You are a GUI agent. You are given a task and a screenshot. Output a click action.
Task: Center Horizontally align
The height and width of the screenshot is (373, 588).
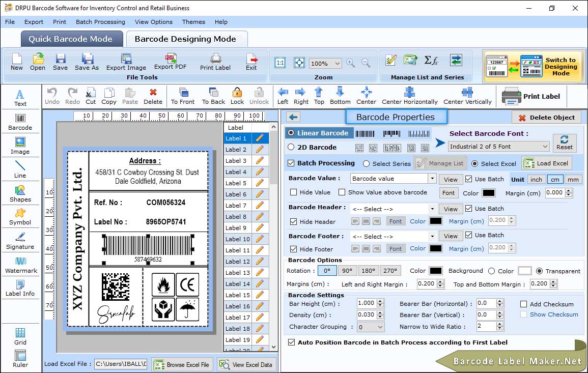pyautogui.click(x=409, y=96)
